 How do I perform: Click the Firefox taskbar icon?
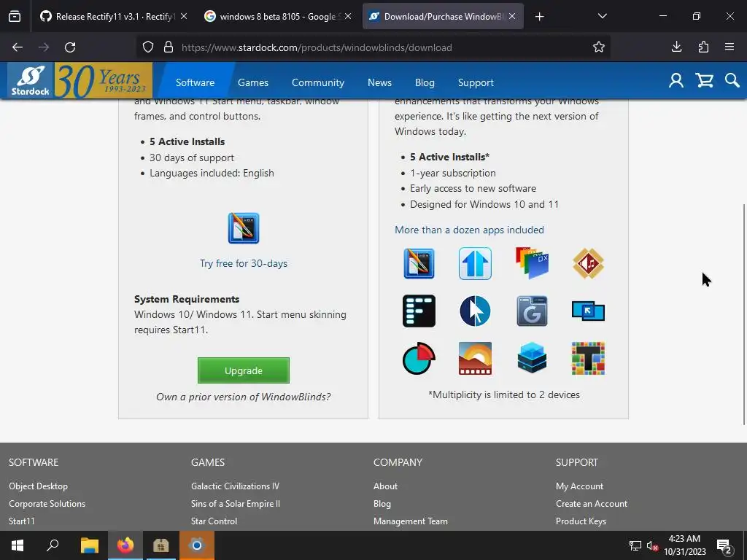(x=125, y=545)
